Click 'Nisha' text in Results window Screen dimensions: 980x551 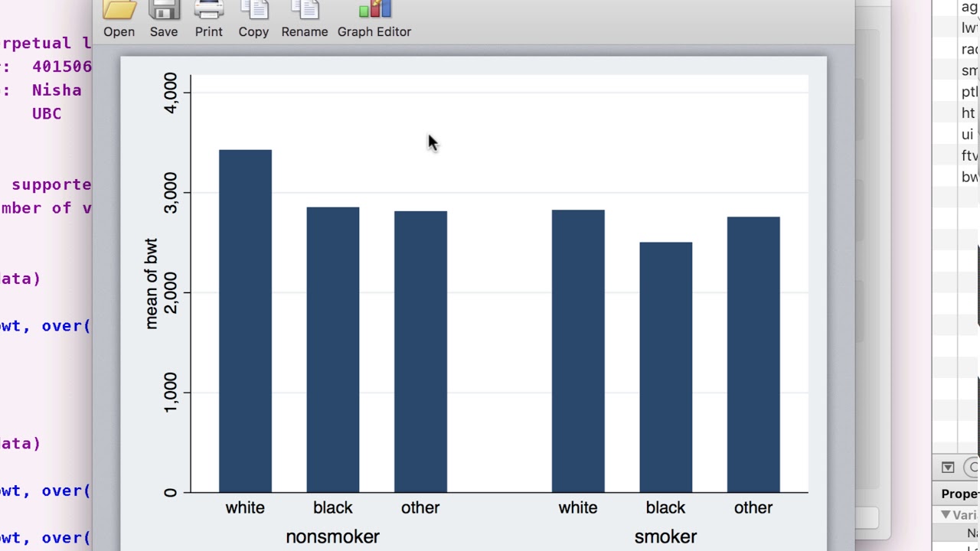coord(57,90)
